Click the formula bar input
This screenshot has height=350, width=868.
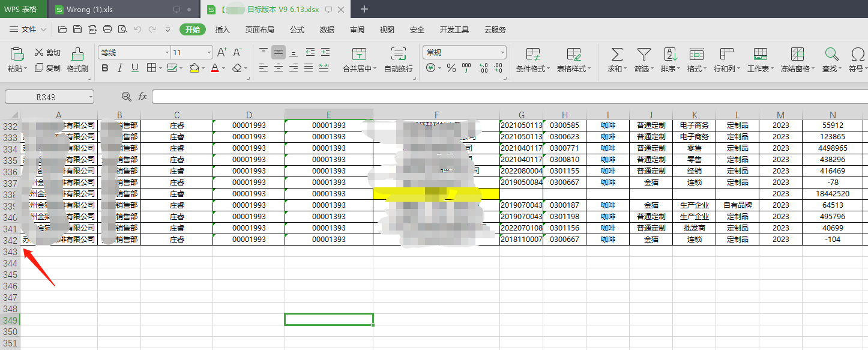pyautogui.click(x=510, y=96)
